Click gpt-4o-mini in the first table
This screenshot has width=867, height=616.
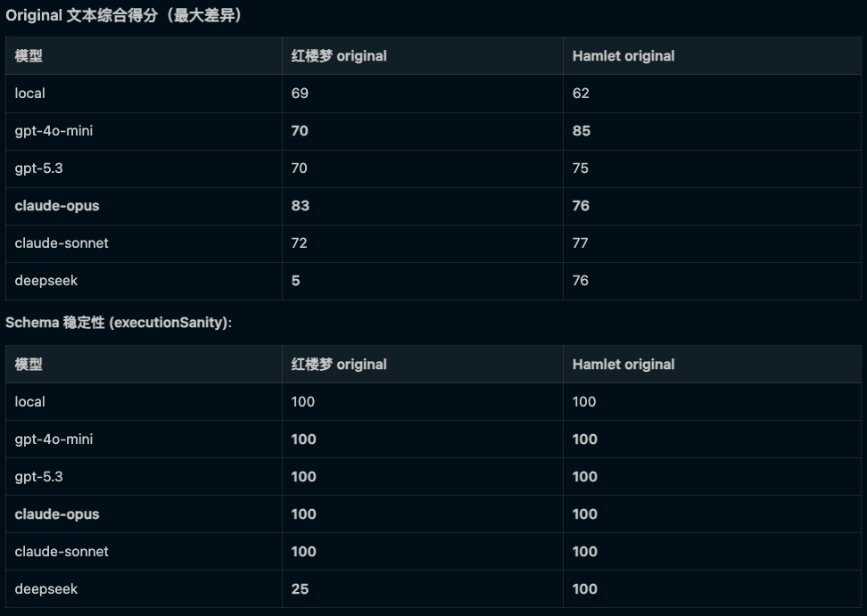coord(54,131)
